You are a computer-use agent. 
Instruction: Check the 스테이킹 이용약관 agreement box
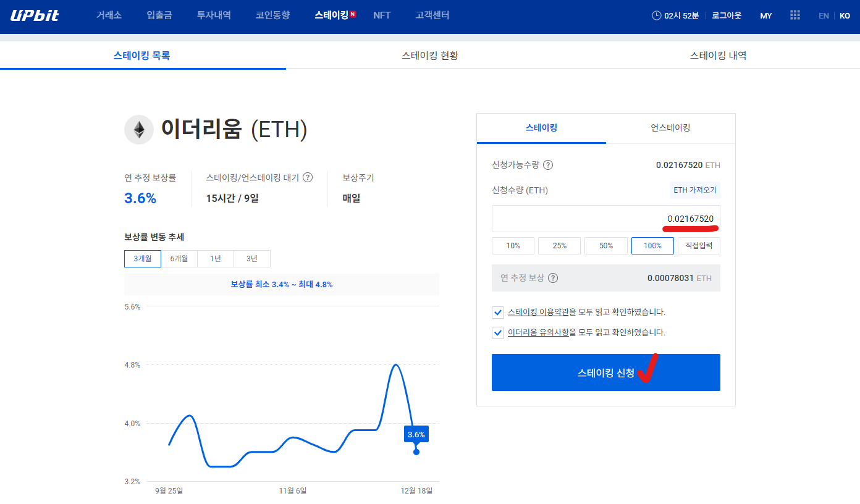[x=498, y=312]
